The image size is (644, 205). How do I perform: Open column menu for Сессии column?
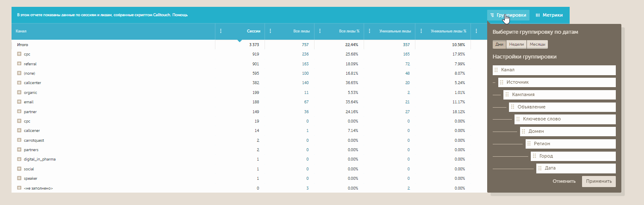pos(221,31)
